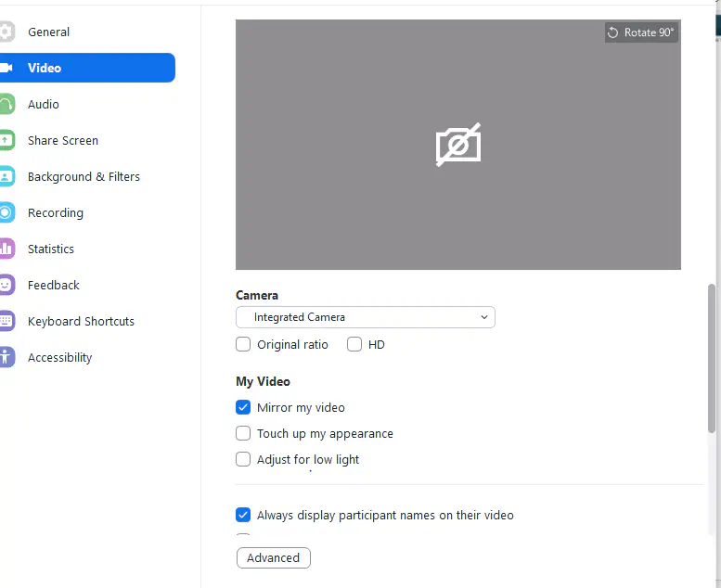Image resolution: width=721 pixels, height=588 pixels.
Task: Check the HD video option
Action: coord(354,345)
